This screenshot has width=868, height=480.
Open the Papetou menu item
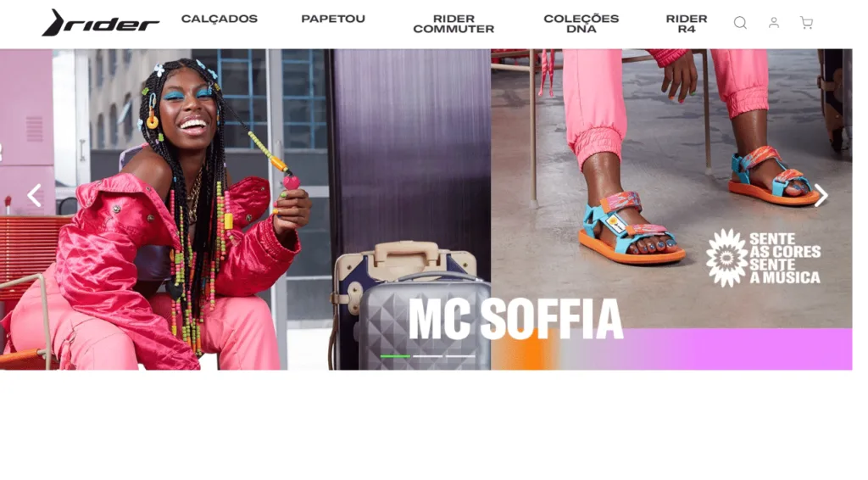click(333, 19)
